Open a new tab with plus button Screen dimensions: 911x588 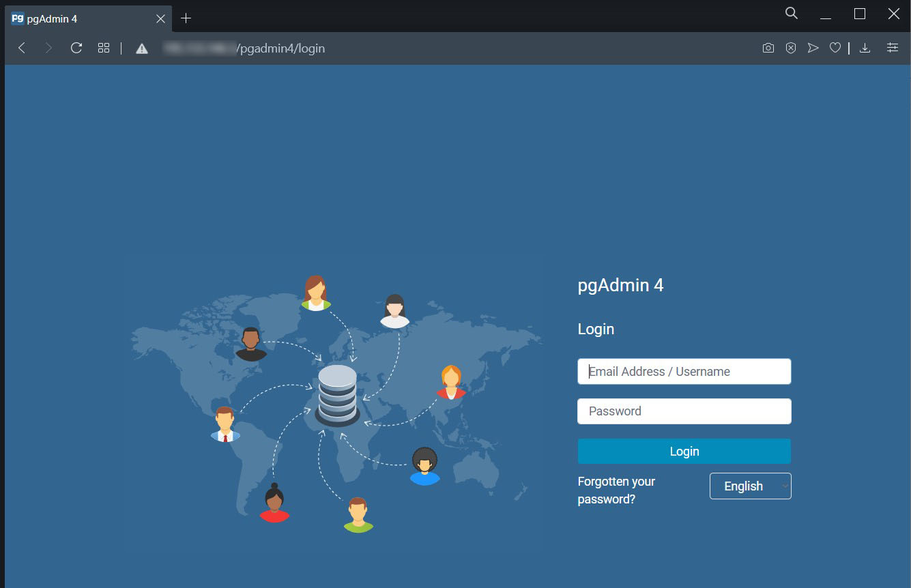coord(186,18)
